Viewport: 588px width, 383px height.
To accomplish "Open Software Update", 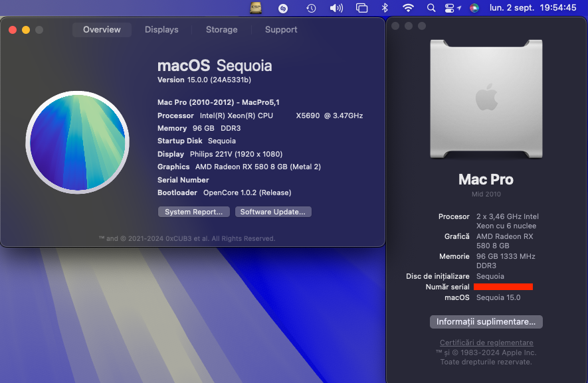I will pyautogui.click(x=273, y=212).
